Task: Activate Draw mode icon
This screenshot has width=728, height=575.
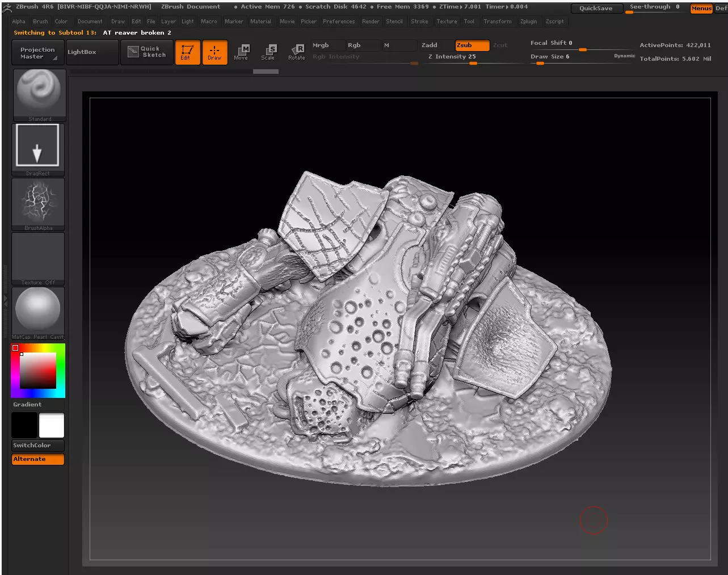Action: (214, 52)
